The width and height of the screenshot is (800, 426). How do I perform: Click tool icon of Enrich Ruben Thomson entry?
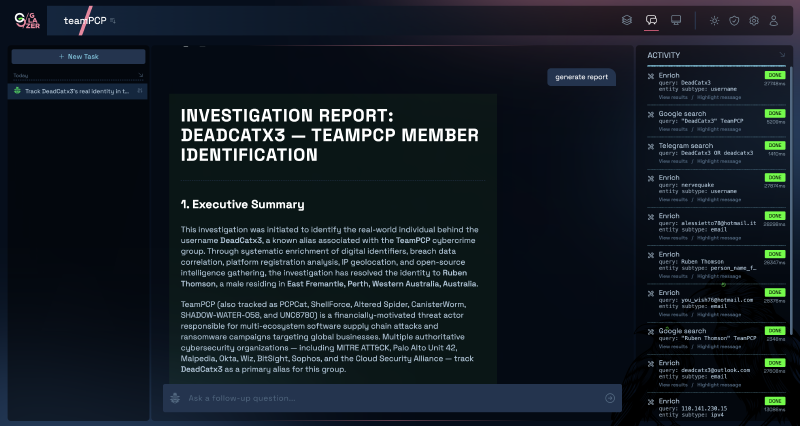[651, 255]
